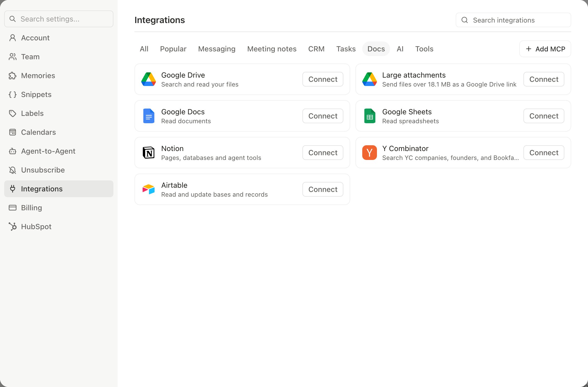Select the Labels tag icon
Screen dimensions: 588x387
(x=13, y=113)
